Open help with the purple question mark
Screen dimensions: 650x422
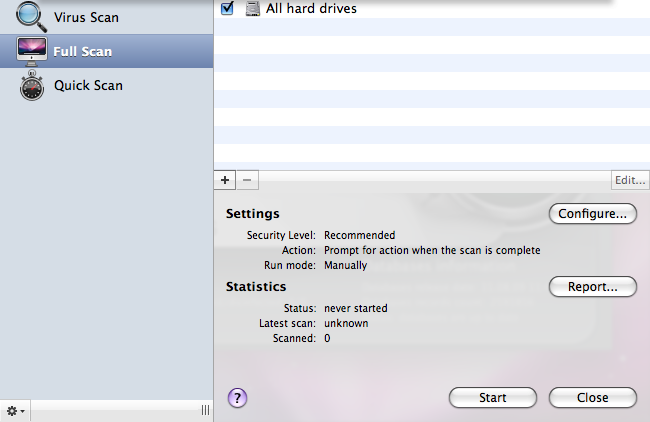point(238,398)
